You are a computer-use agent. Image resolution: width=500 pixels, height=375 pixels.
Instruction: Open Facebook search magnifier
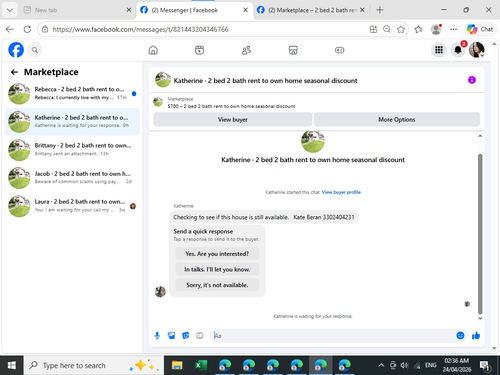[35, 50]
